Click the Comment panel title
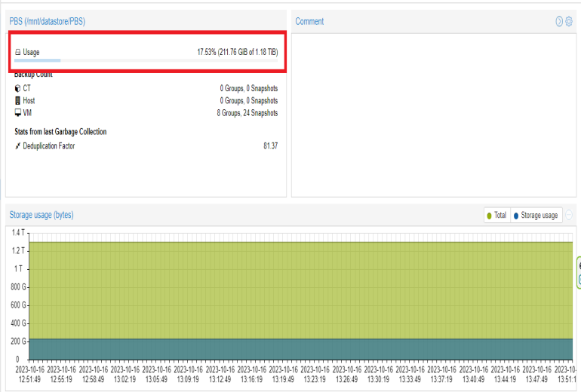This screenshot has height=392, width=581. (309, 21)
